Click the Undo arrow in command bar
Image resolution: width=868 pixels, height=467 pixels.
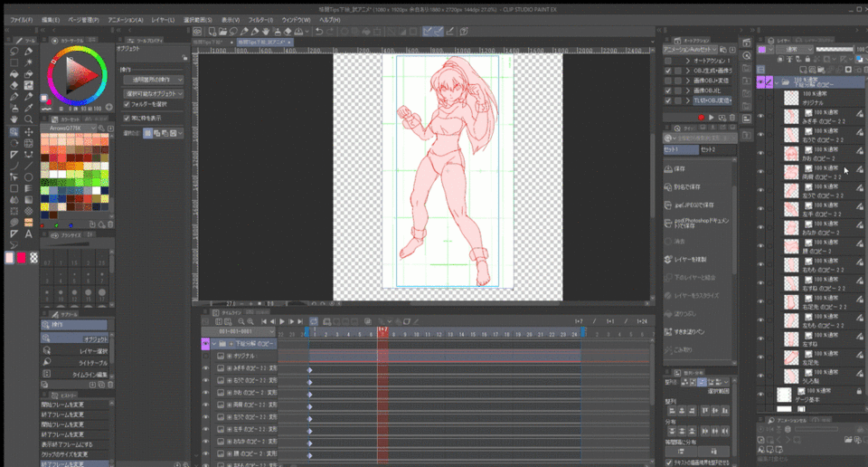point(319,31)
